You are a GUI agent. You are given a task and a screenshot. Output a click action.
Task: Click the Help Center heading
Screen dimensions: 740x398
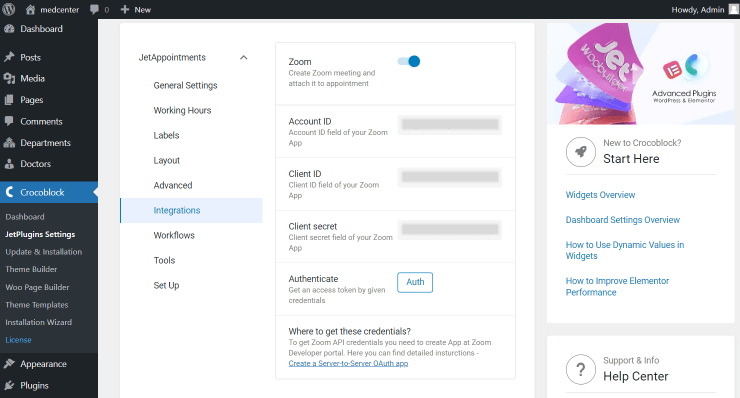click(636, 377)
